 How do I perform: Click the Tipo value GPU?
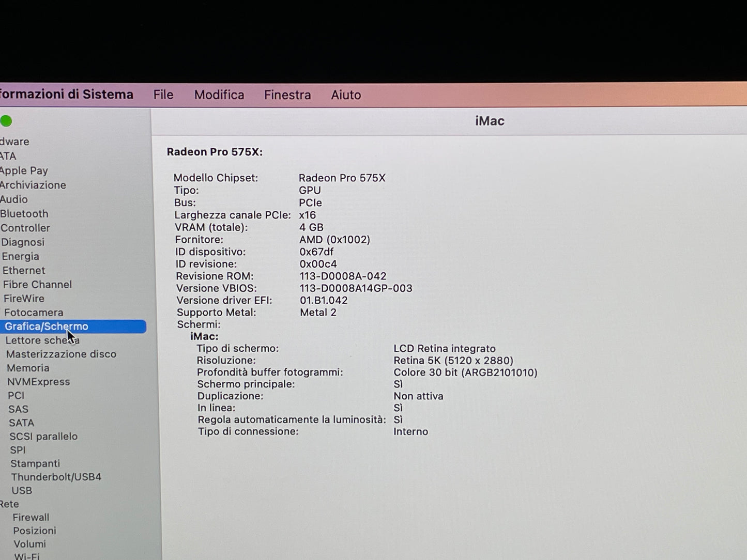tap(310, 190)
